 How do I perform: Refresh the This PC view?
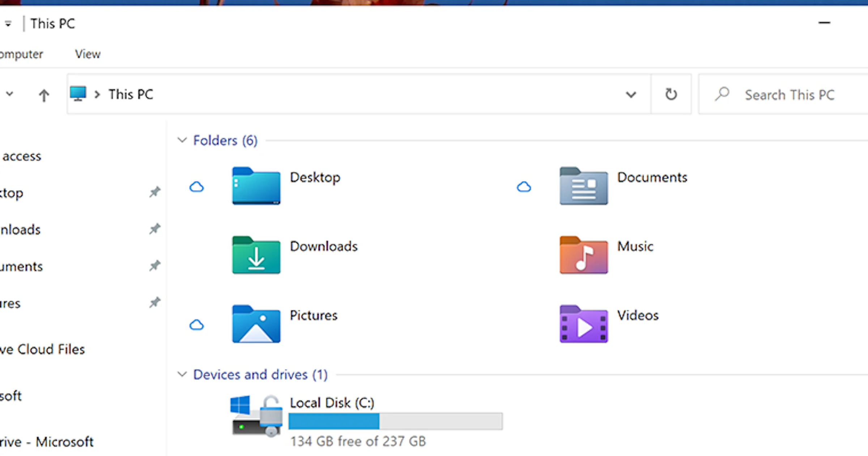tap(671, 94)
